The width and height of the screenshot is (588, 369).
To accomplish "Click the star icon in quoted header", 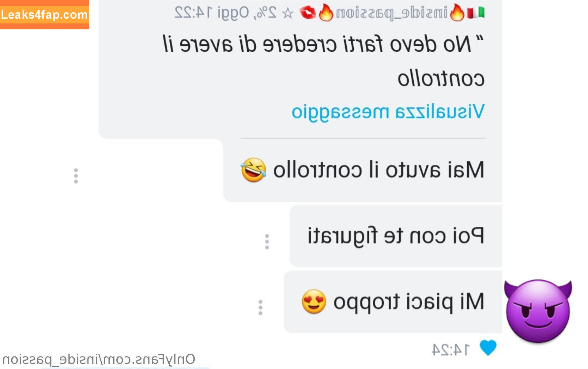I will point(288,13).
